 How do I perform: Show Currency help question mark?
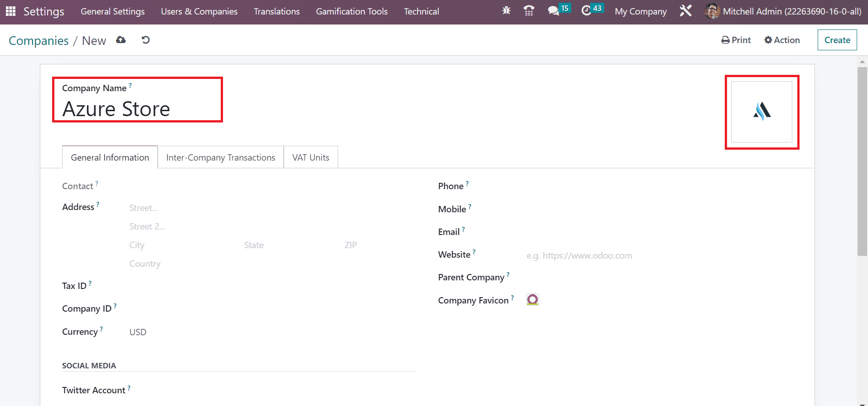tap(102, 329)
